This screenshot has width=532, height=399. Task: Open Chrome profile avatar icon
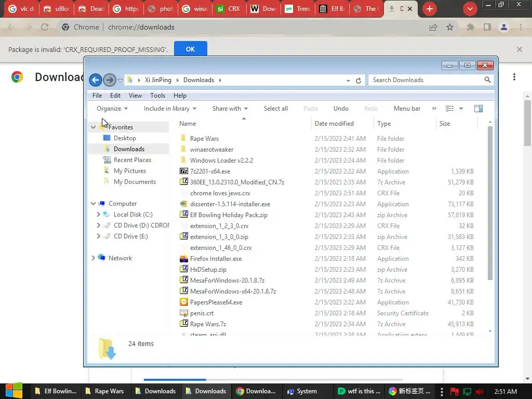pos(504,27)
